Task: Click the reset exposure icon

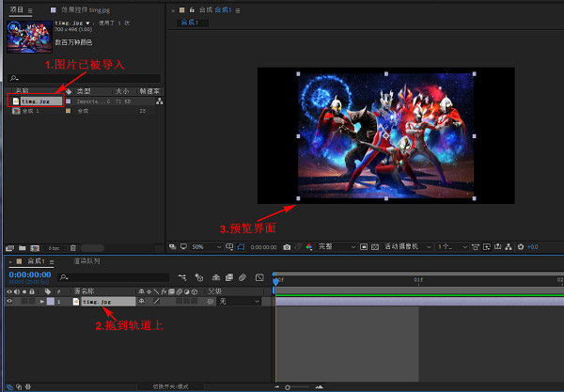Action: tap(521, 247)
